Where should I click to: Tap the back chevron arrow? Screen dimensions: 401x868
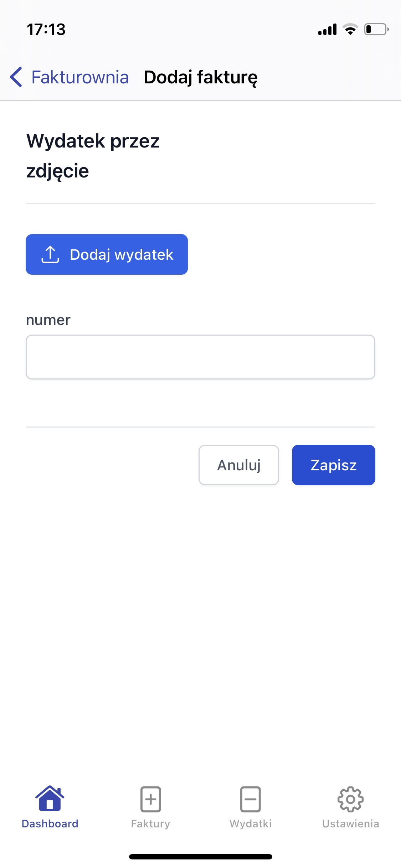pos(16,77)
